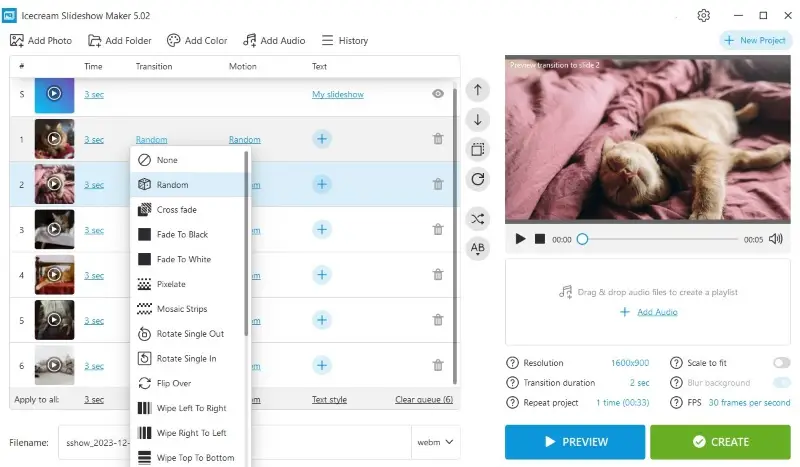Add text to slide 4 plus icon

coord(322,275)
